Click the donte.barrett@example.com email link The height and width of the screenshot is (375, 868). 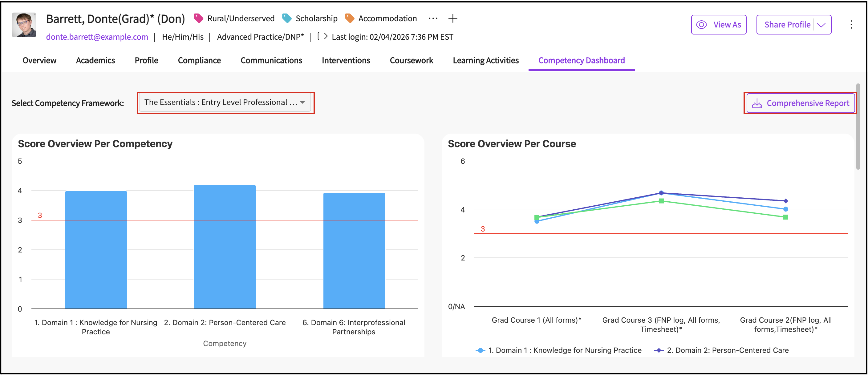(x=97, y=37)
